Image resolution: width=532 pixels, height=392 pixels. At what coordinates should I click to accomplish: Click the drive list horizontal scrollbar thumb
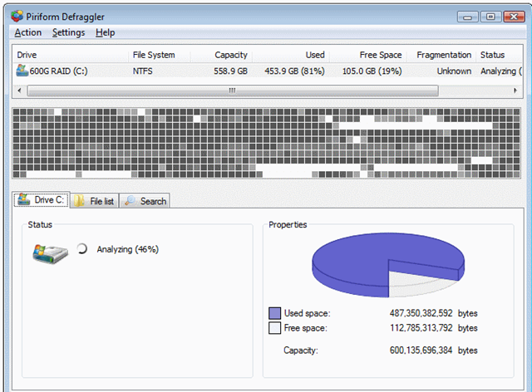[233, 91]
